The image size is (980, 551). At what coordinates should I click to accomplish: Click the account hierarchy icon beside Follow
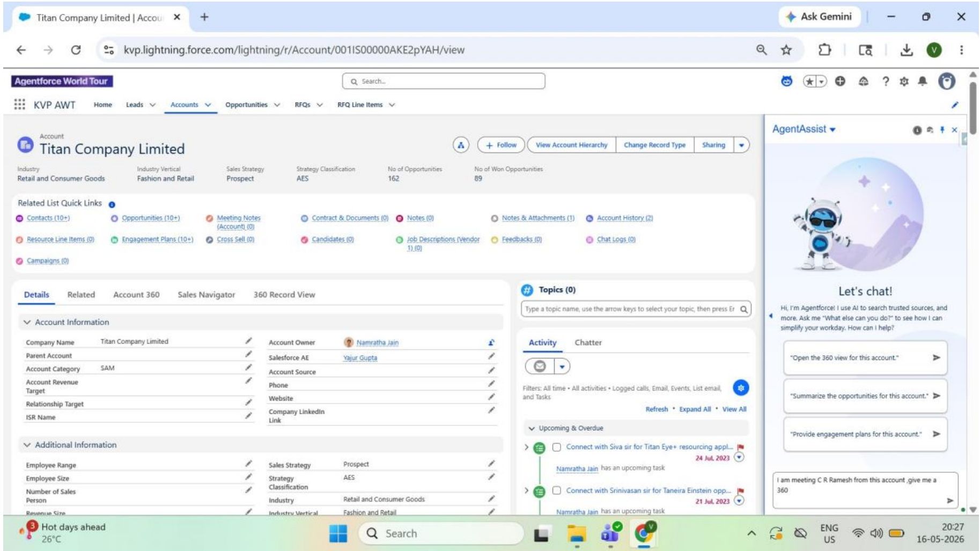461,145
